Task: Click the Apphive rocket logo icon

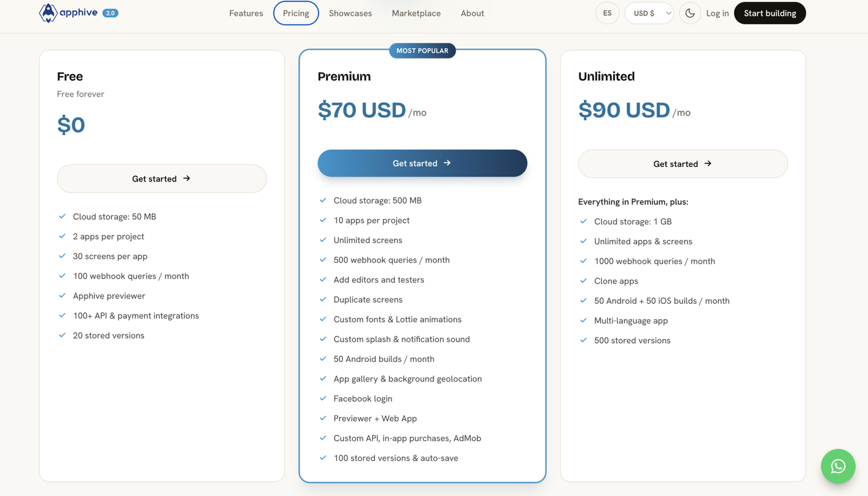Action: [48, 12]
